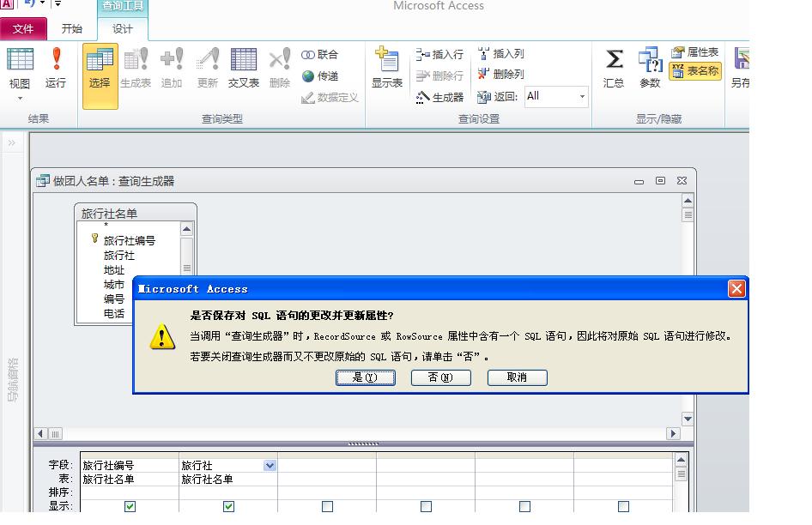Select the 数据定义 data definition option
Image resolution: width=812 pixels, height=525 pixels.
click(330, 97)
